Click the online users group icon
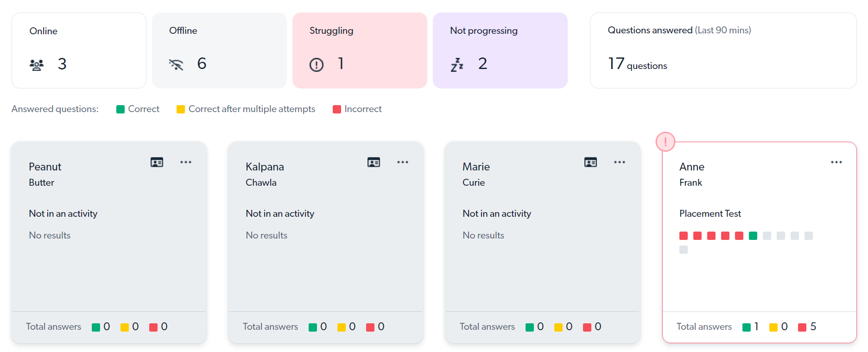 click(37, 65)
